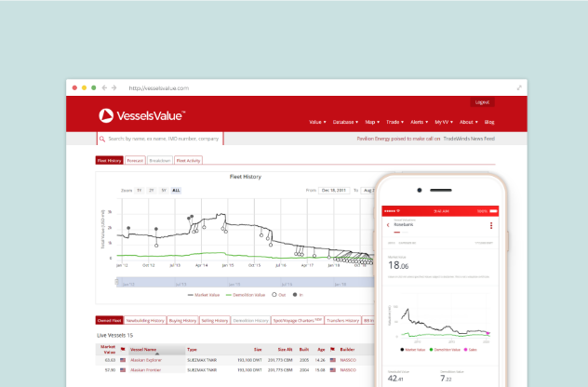The height and width of the screenshot is (387, 588).
Task: Click the address bar URL vesselsvalue.com
Action: (x=158, y=88)
